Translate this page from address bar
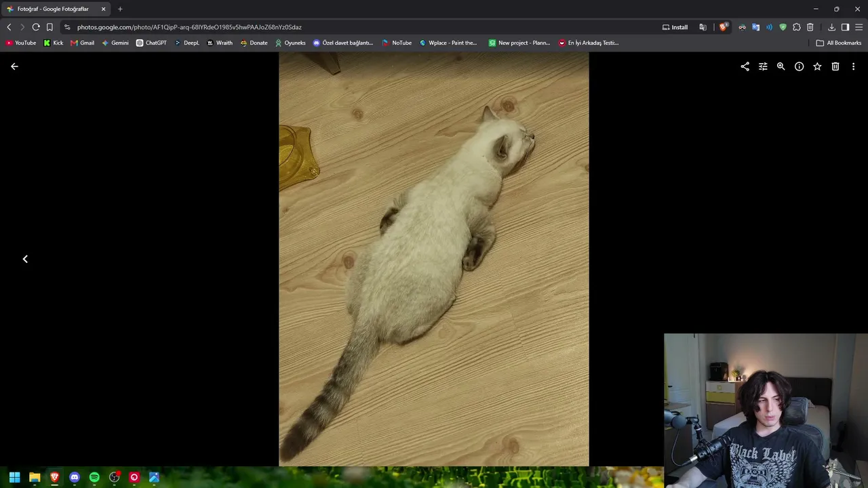 (x=703, y=27)
